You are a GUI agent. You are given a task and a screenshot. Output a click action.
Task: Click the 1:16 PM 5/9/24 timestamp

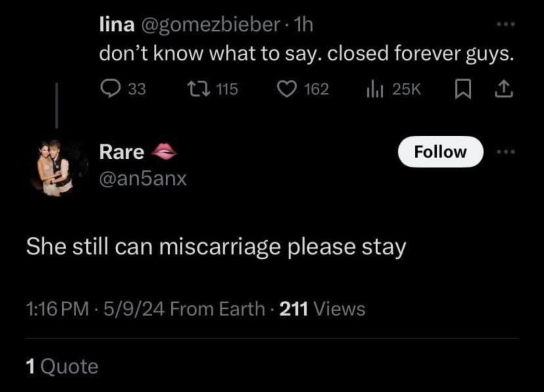pyautogui.click(x=94, y=310)
